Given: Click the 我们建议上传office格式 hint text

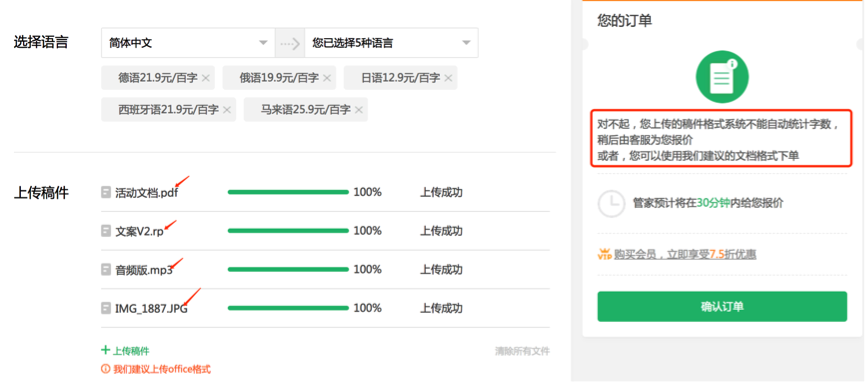Looking at the screenshot, I should coord(162,369).
